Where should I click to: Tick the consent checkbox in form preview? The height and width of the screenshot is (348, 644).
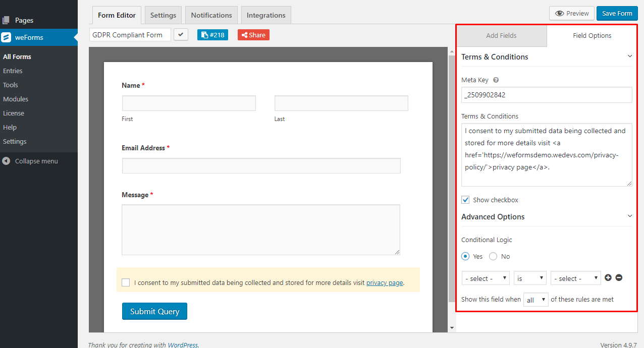pyautogui.click(x=126, y=282)
